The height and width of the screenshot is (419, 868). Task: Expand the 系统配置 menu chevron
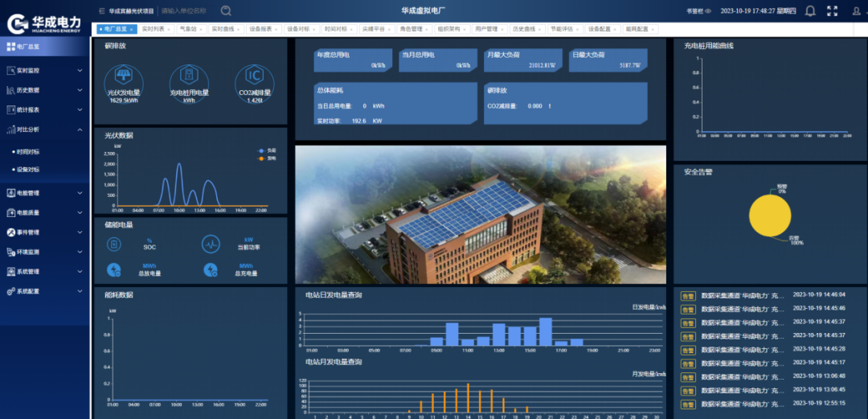pos(80,291)
